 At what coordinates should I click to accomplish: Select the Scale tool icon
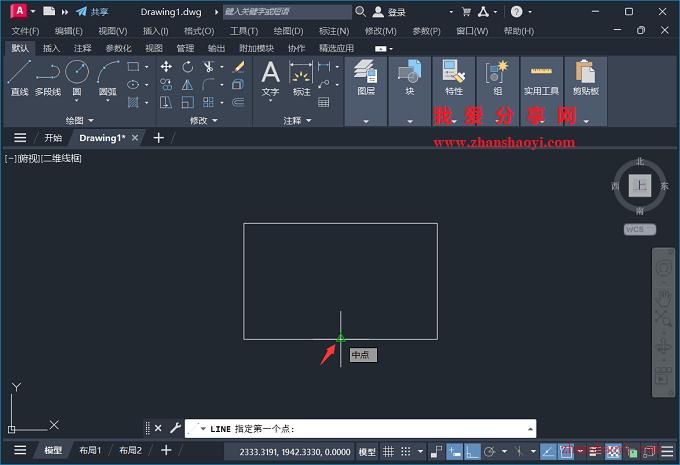pyautogui.click(x=187, y=102)
